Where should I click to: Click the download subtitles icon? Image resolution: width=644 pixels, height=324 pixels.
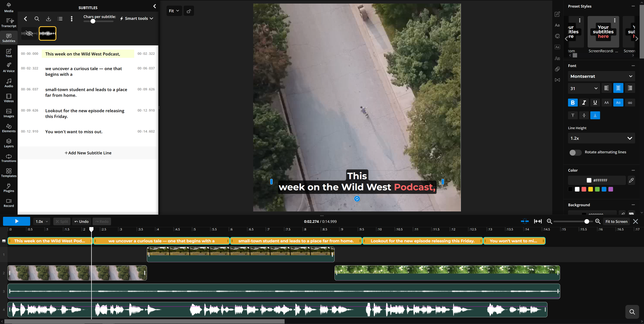click(48, 19)
